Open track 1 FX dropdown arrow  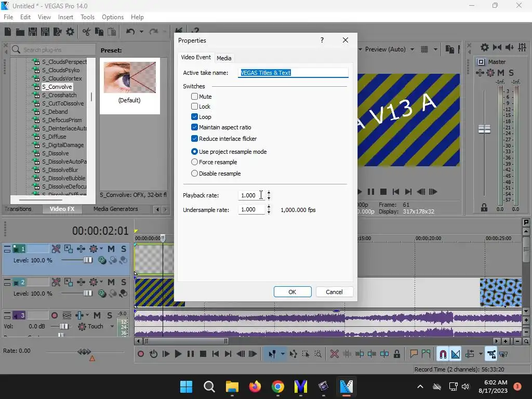(101, 249)
